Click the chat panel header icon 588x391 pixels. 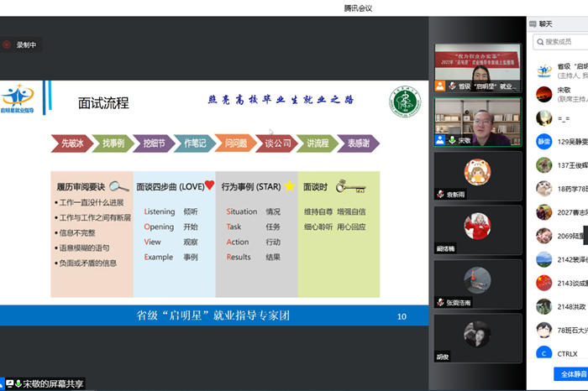click(533, 23)
